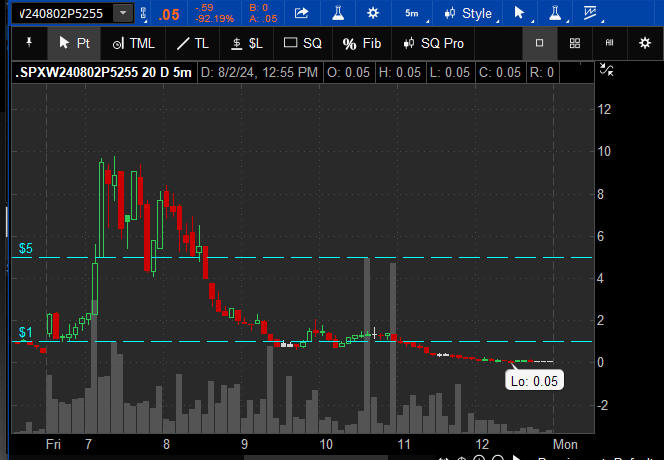Click the O: 0.05 open value
Screen dimensions: 664x460
(x=349, y=72)
